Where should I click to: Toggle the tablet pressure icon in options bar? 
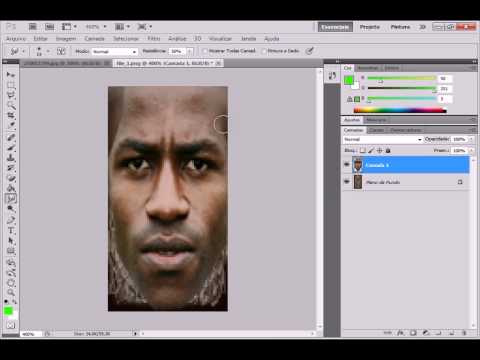coord(310,51)
